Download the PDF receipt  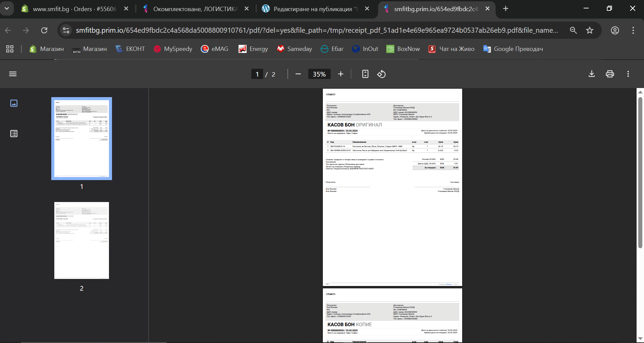click(591, 74)
